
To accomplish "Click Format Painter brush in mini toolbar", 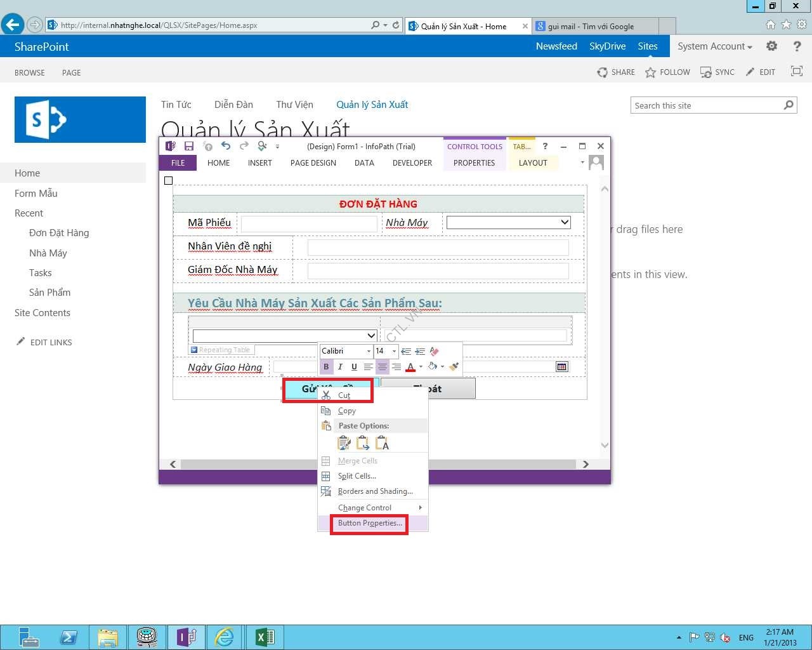I will click(x=454, y=366).
